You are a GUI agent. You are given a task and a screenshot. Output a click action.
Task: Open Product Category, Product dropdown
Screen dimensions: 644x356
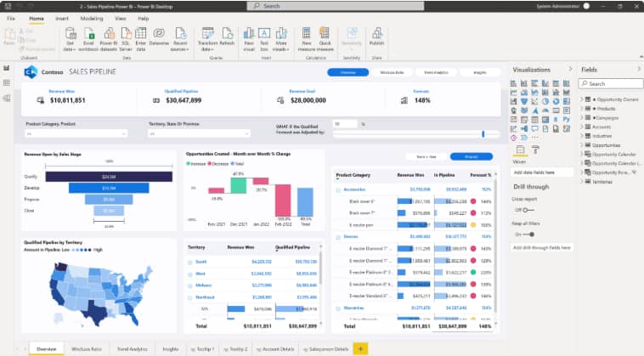76,134
